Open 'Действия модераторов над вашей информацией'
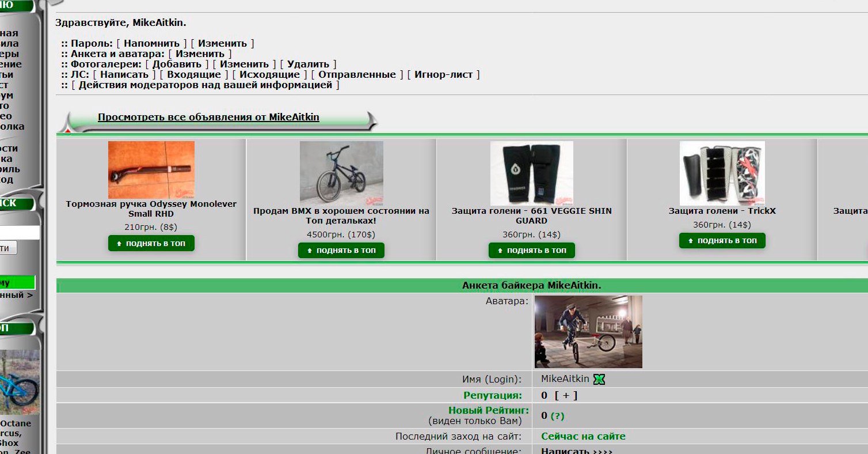The image size is (868, 454). (x=205, y=85)
